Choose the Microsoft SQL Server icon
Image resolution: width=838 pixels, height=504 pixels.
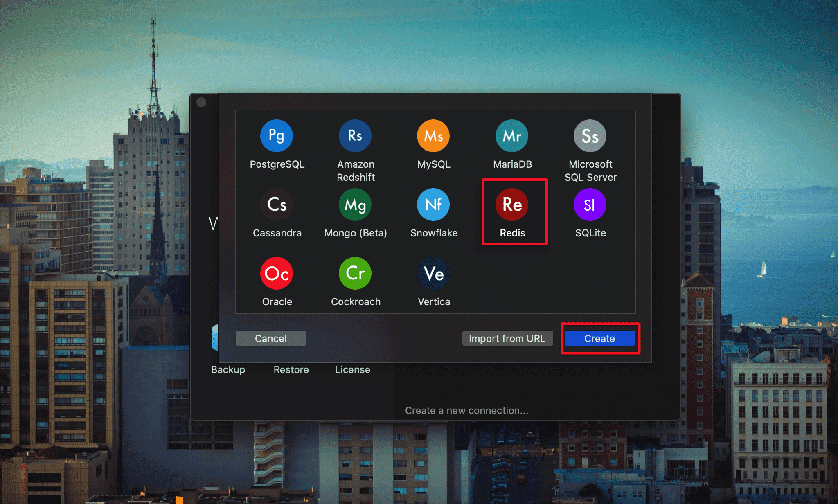590,136
